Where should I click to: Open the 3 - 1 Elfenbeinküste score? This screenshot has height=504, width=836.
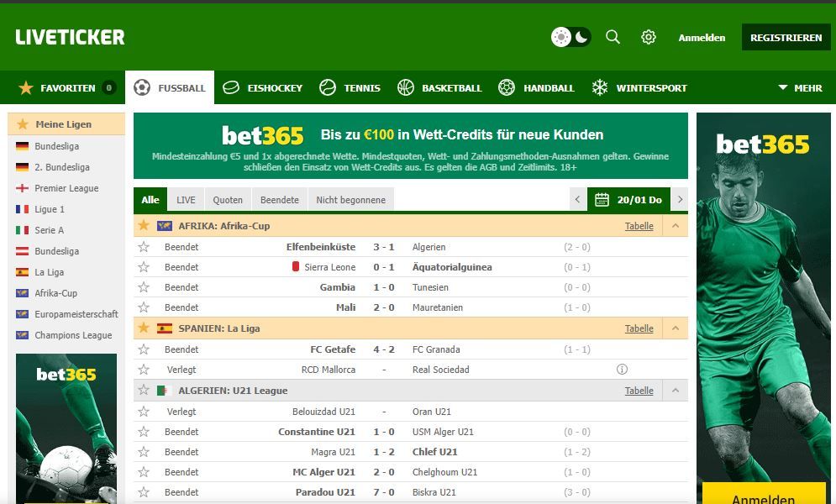pos(384,247)
